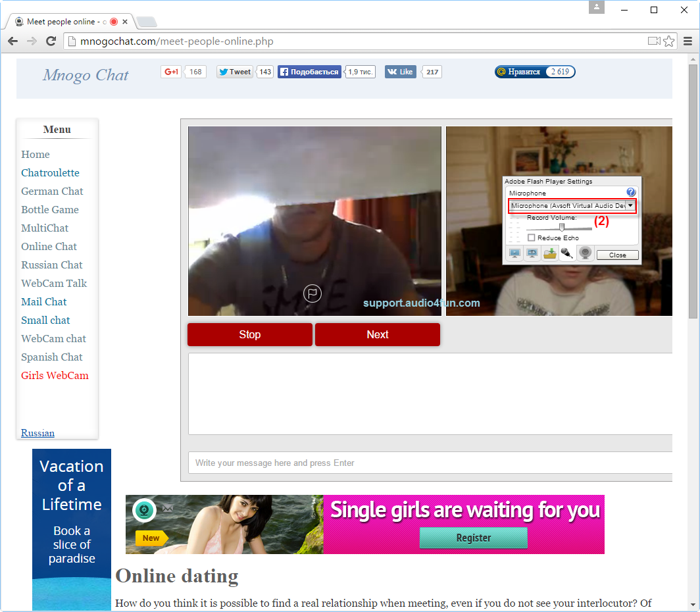Open Chatroulette from the side menu
This screenshot has height=612, width=700.
(50, 173)
